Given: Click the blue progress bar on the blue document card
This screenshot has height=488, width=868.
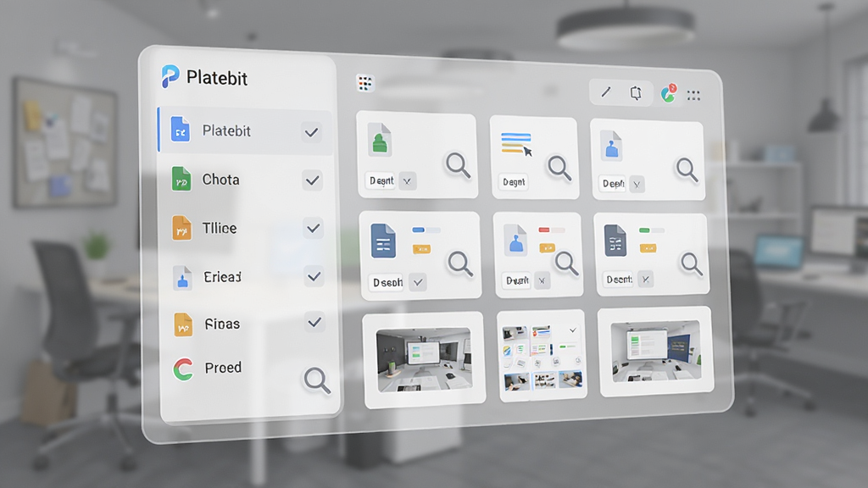Looking at the screenshot, I should [x=426, y=230].
